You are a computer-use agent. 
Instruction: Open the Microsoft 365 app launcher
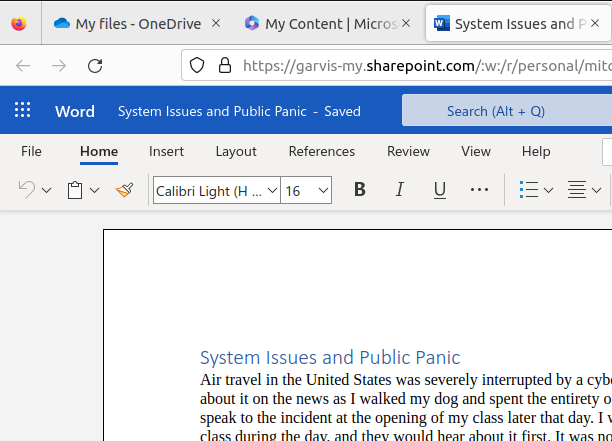point(22,111)
